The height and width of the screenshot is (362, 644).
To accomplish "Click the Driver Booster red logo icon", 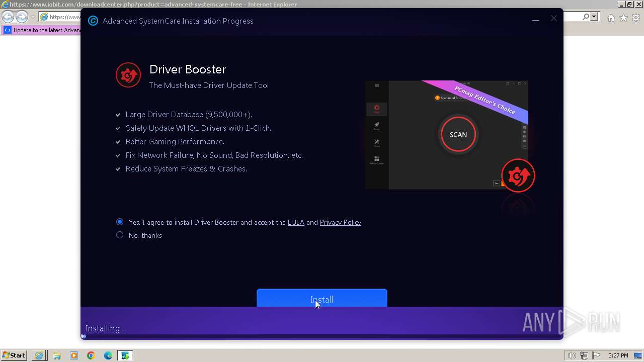I will tap(128, 75).
